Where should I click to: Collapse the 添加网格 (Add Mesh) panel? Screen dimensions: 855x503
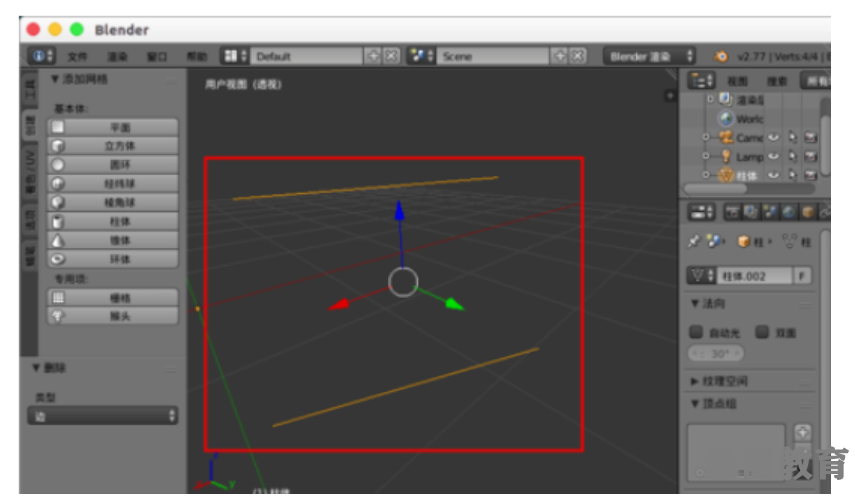55,79
